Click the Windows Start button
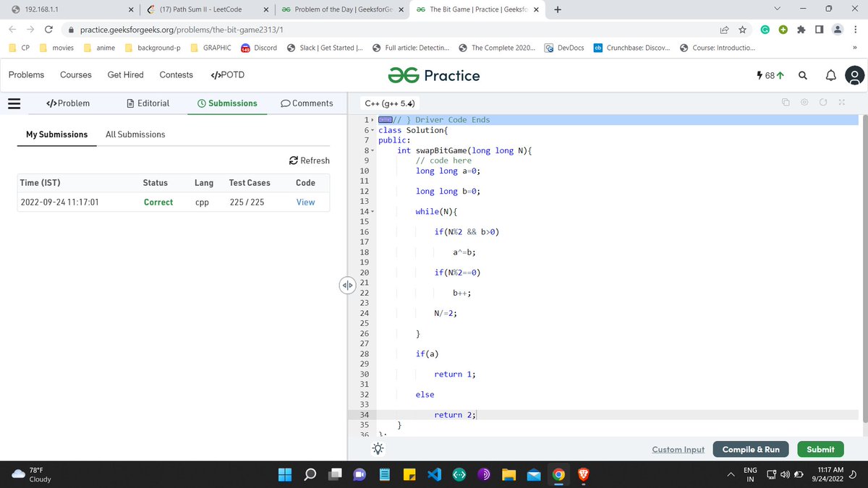This screenshot has height=488, width=868. click(284, 475)
